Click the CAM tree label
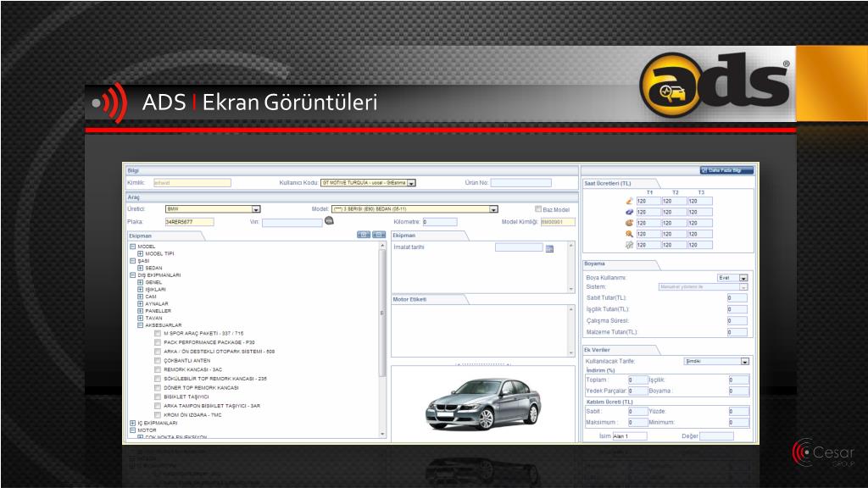 [151, 297]
